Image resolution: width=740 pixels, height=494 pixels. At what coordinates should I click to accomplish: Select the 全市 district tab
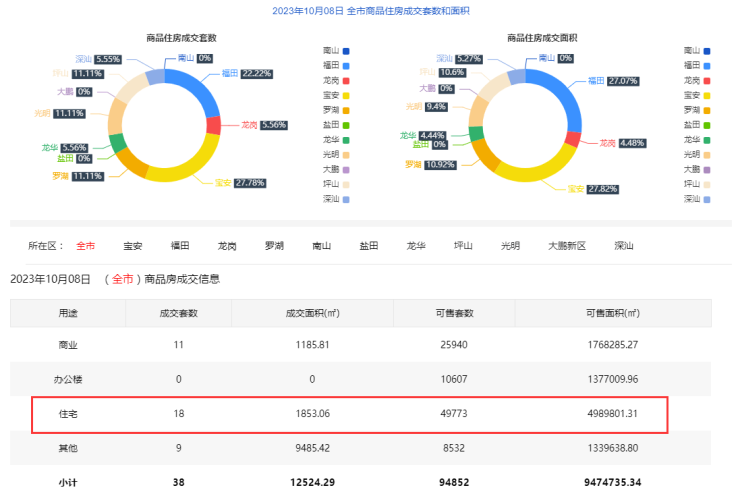(86, 245)
